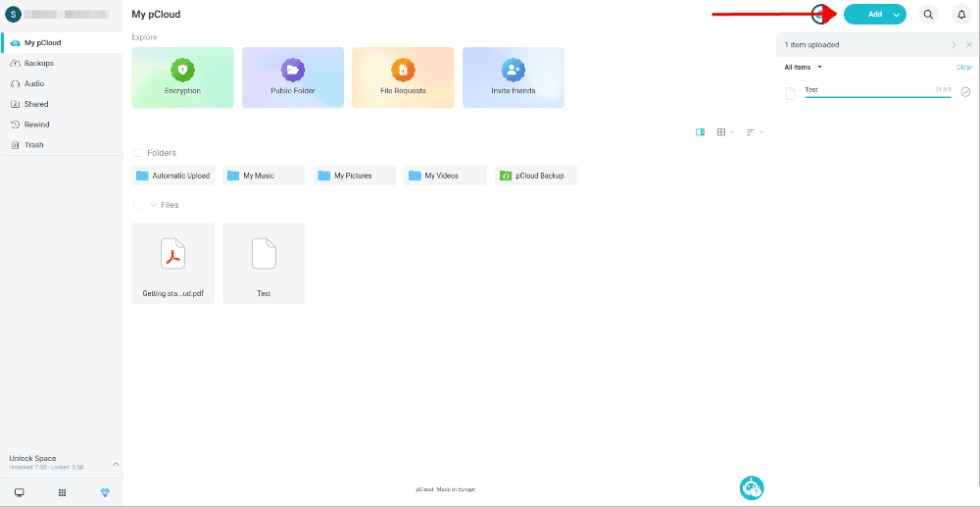Viewport: 980px width, 507px height.
Task: Open the sort order dropdown
Action: point(755,132)
